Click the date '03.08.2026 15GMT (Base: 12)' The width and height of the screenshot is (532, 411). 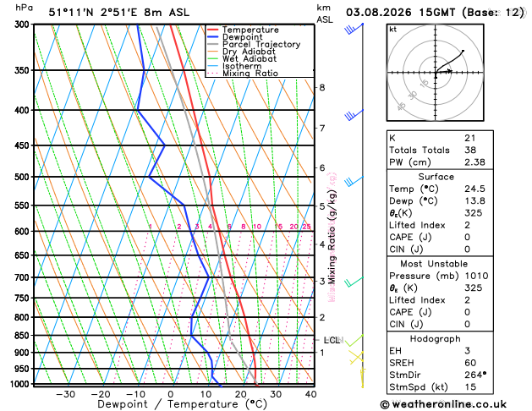(435, 13)
